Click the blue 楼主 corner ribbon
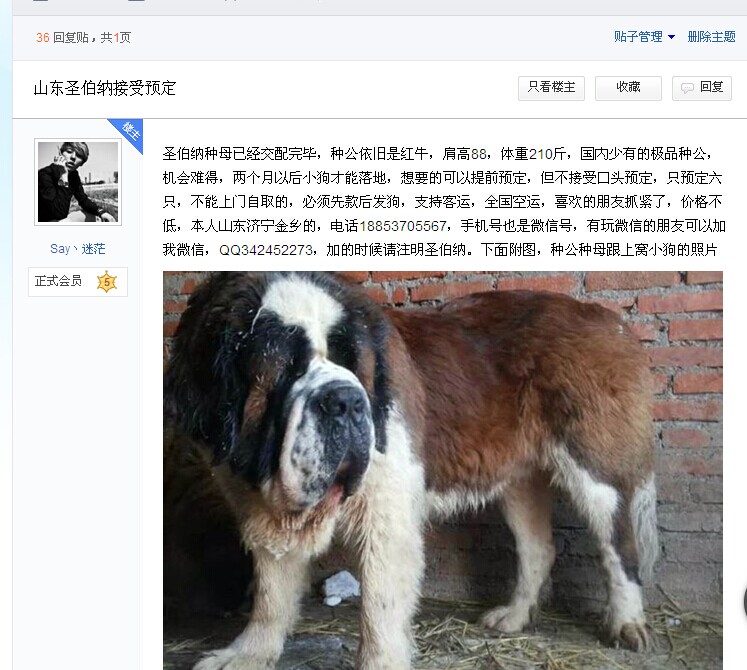This screenshot has width=747, height=670. pos(128,133)
